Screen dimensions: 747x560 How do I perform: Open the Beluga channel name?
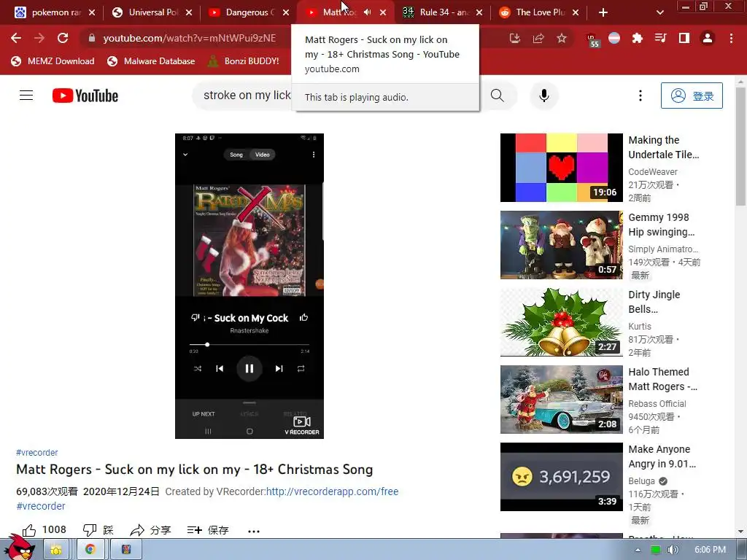point(641,481)
